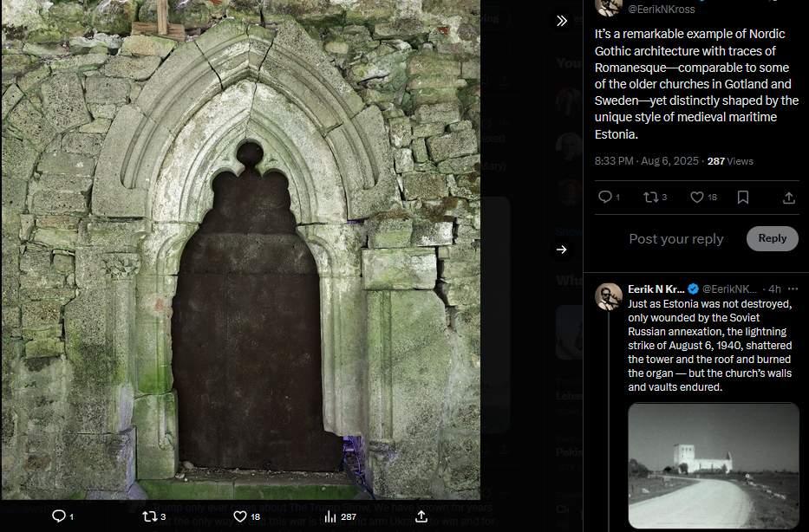Share the tweet via upload icon in panel
Viewport: 809px width, 532px height.
pyautogui.click(x=789, y=198)
